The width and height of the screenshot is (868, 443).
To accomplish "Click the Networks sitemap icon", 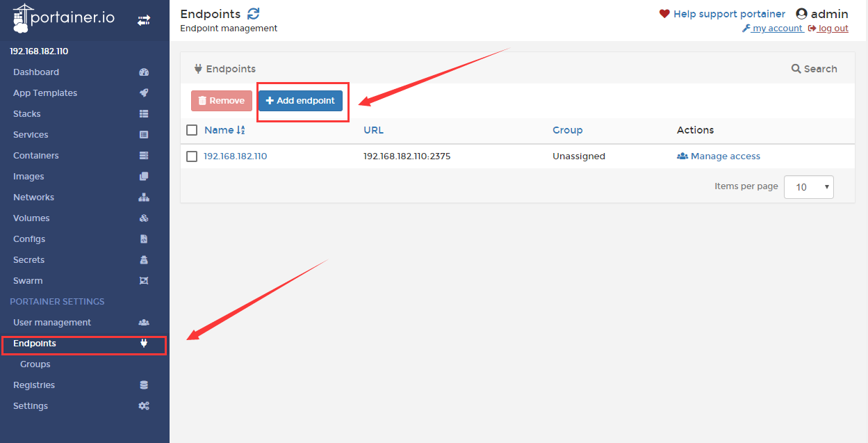I will [x=144, y=198].
